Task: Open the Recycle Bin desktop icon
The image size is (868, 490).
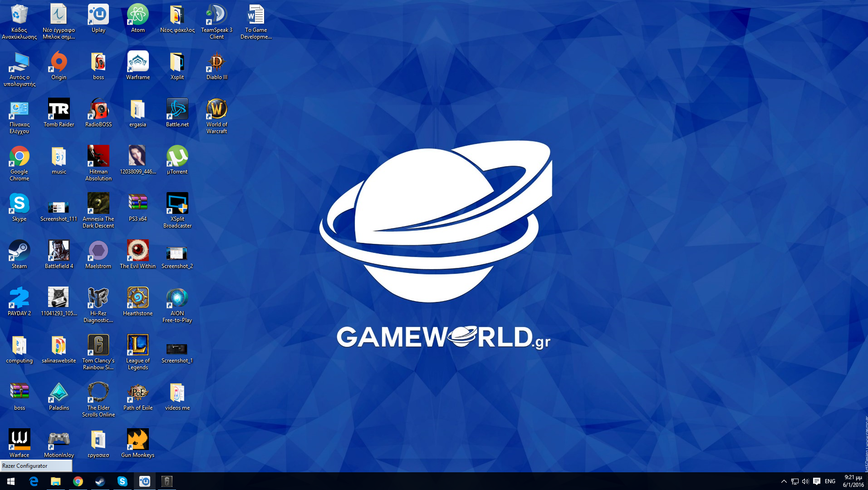Action: pyautogui.click(x=19, y=21)
